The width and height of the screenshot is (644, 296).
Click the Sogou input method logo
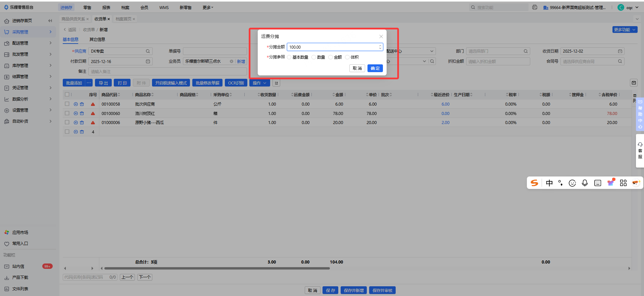point(534,183)
